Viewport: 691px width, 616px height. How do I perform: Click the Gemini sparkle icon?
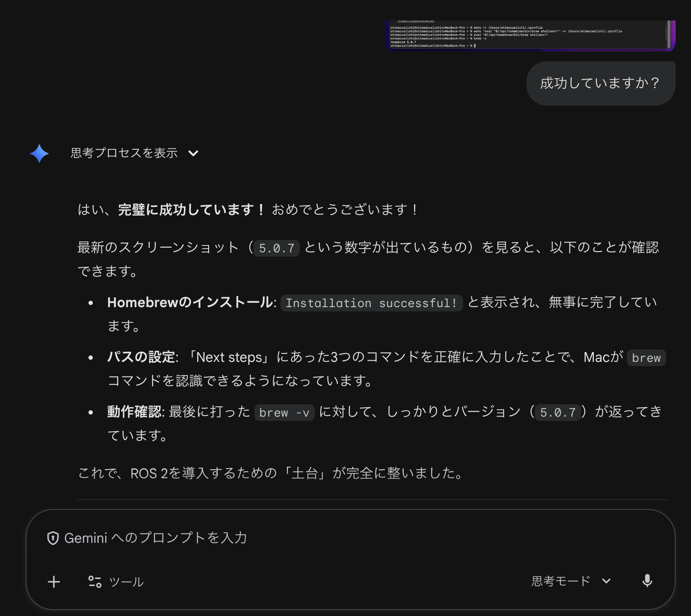pyautogui.click(x=39, y=153)
